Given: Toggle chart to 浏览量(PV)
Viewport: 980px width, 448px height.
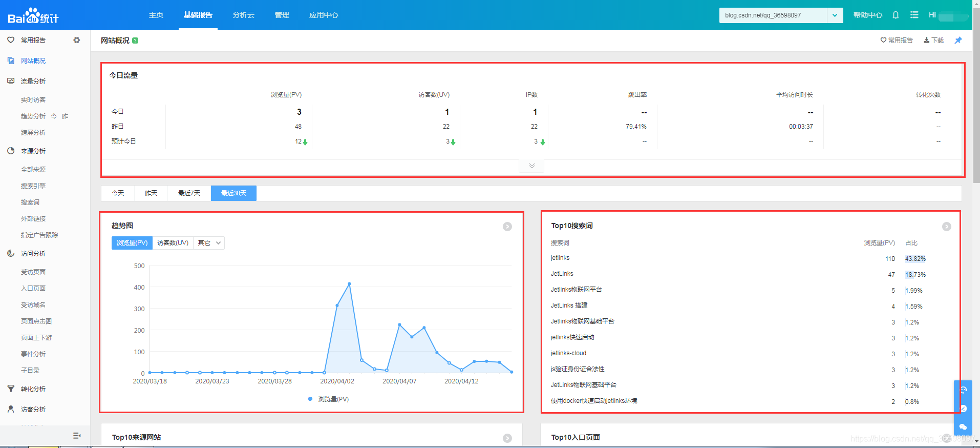Looking at the screenshot, I should (x=132, y=243).
